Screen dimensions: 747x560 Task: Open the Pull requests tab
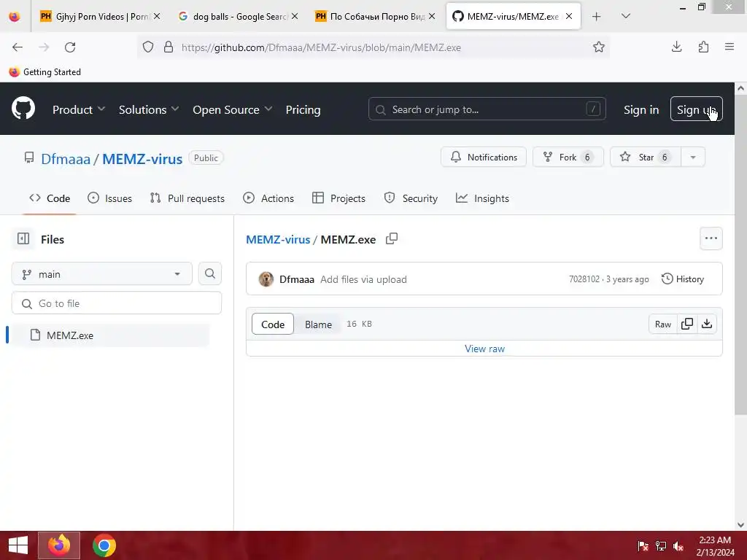187,198
